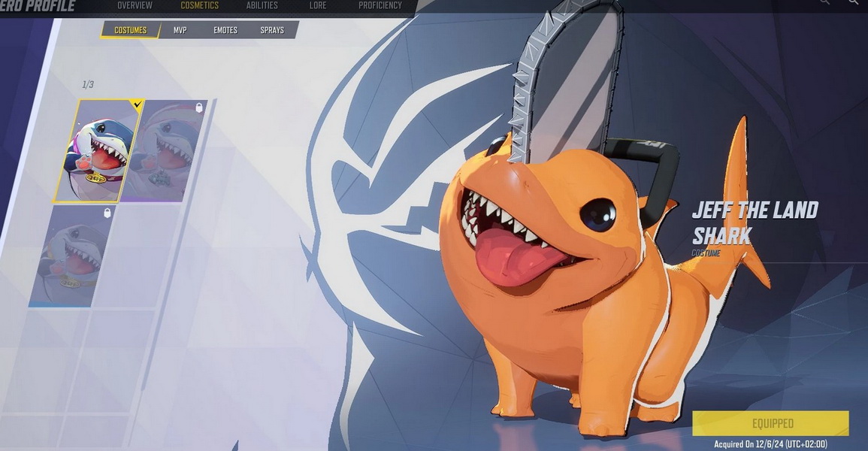Click the lock icon on the top-row costume
868x451 pixels.
(199, 107)
